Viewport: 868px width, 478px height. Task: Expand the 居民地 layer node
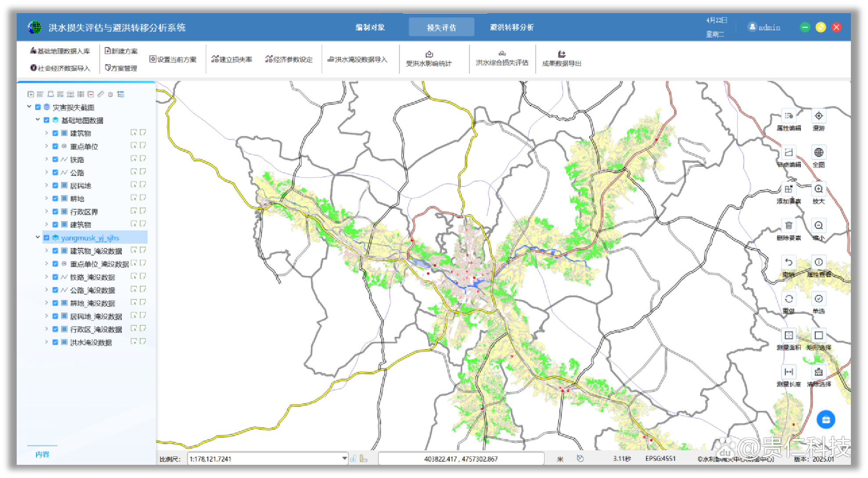(x=46, y=185)
